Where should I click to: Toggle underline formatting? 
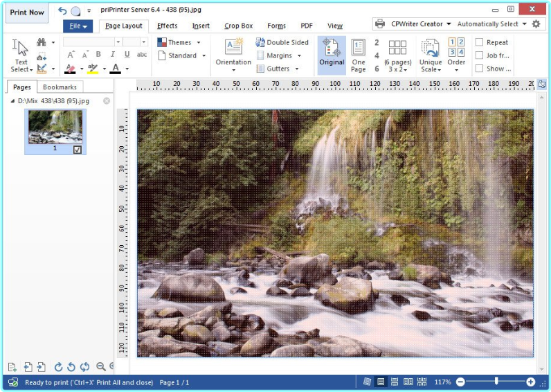pyautogui.click(x=127, y=55)
